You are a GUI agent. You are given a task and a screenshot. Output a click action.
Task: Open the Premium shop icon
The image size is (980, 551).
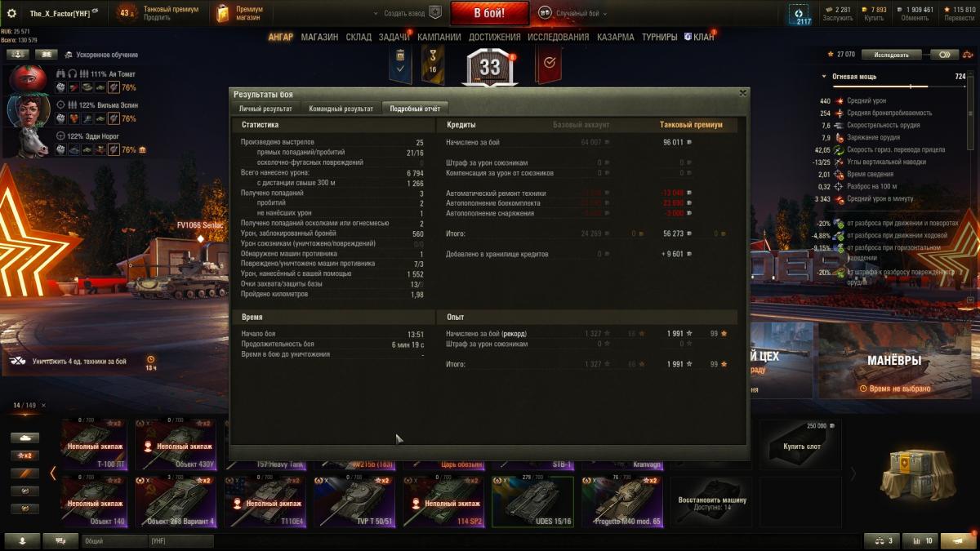pyautogui.click(x=224, y=13)
